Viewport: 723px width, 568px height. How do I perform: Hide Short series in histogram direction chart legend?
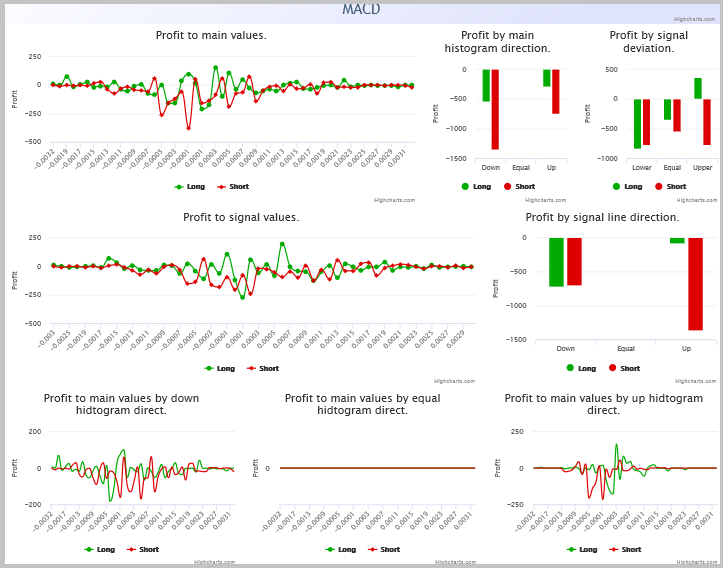pos(520,187)
